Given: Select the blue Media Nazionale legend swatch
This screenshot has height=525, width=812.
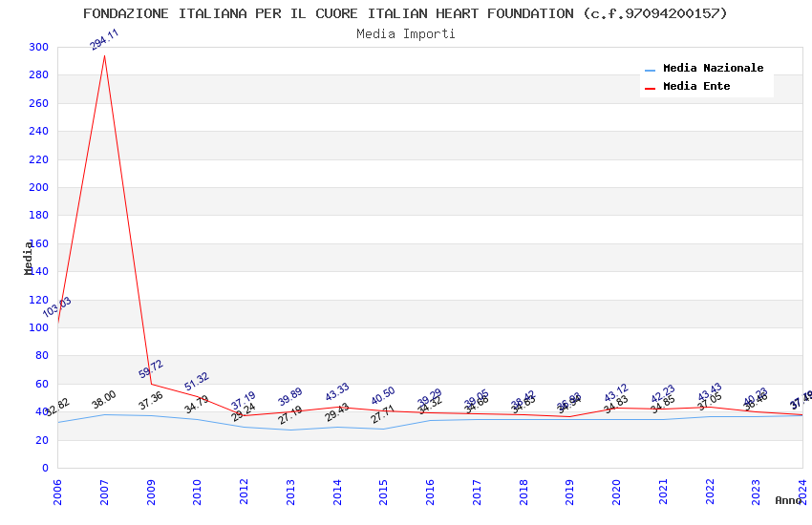Looking at the screenshot, I should [x=651, y=70].
